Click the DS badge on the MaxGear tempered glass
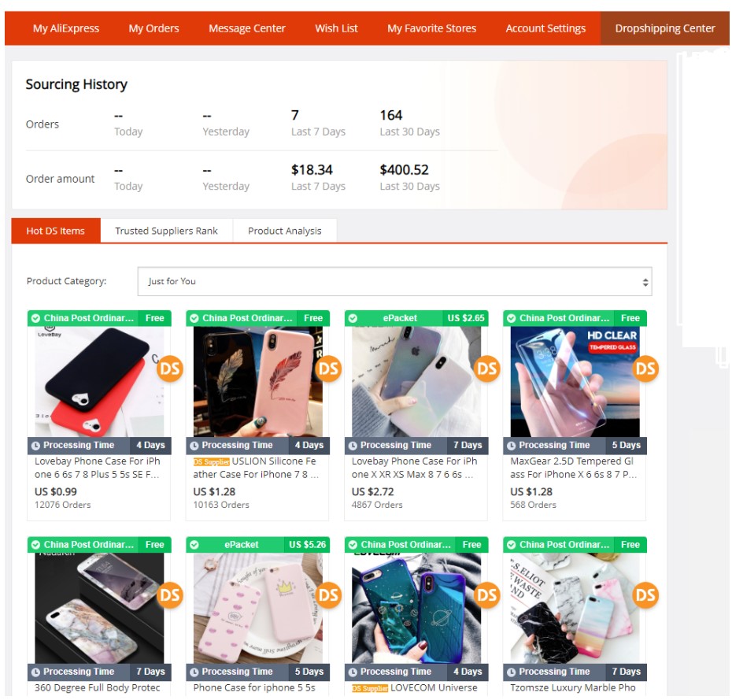Viewport: 732px width, 700px height. tap(645, 369)
